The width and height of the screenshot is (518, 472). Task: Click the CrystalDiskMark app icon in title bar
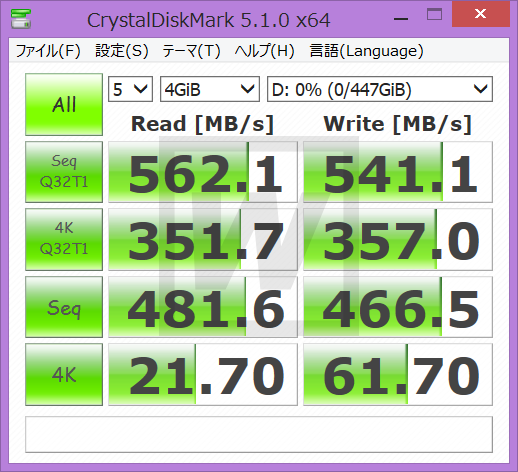[21, 19]
